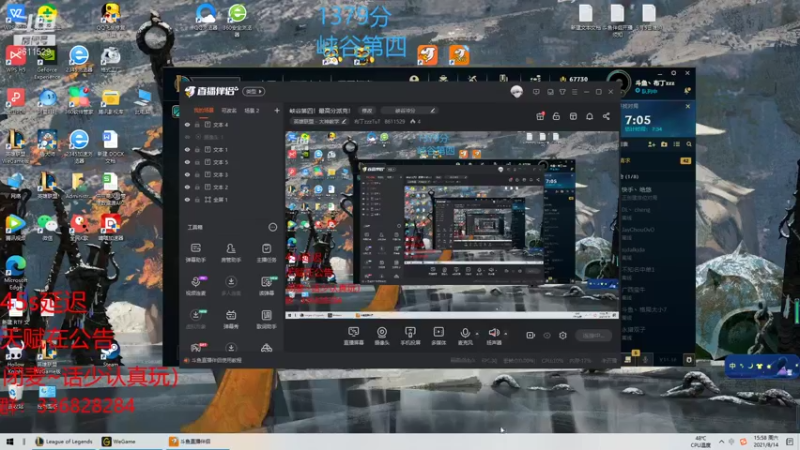Add a 多媒体 media source
This screenshot has height=450, width=800.
438,336
